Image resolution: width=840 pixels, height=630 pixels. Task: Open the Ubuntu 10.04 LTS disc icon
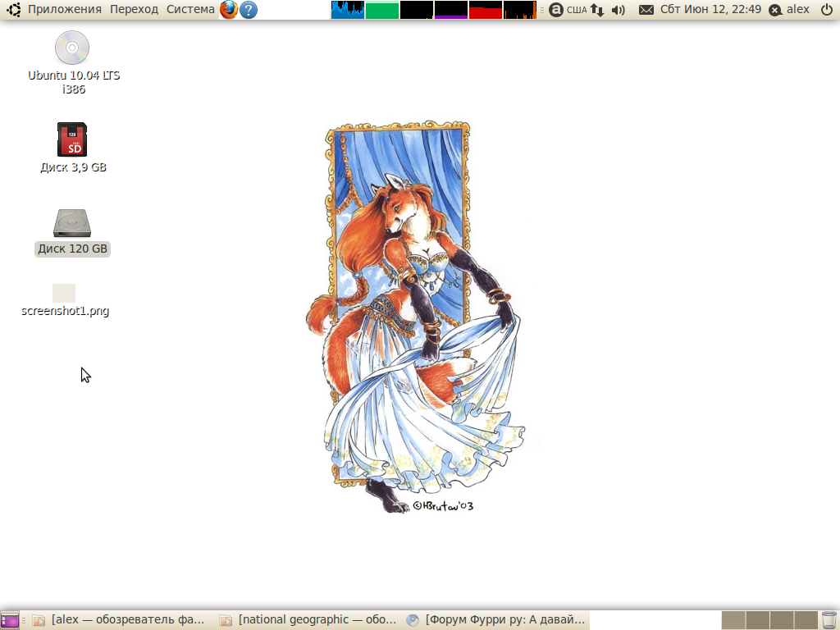click(72, 48)
